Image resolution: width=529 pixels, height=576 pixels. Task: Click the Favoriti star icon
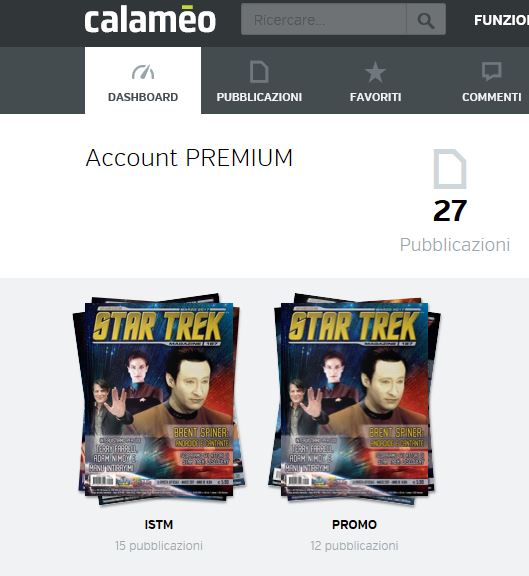(x=375, y=72)
